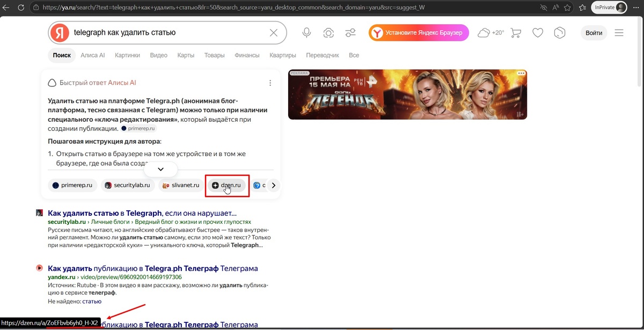Screen dimensions: 644x330
Task: Switch to Алиса AI tab
Action: pyautogui.click(x=92, y=55)
